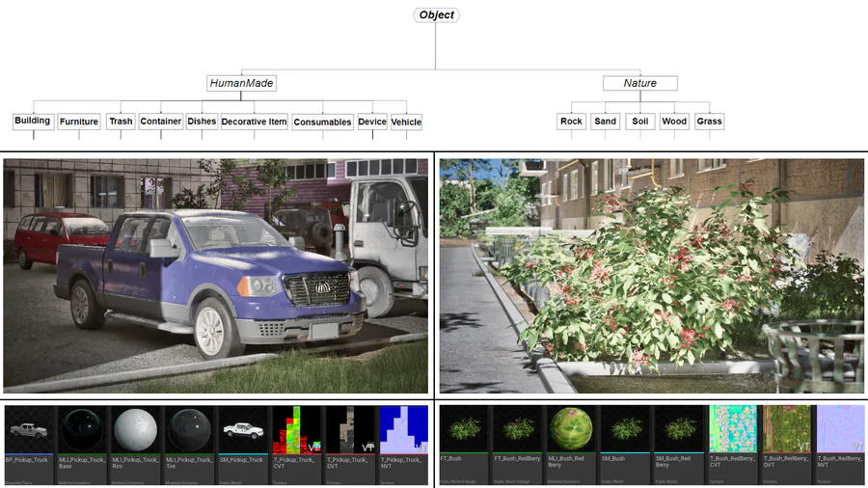Select the MLI_Pickup_Truck_Tire material sphere
The image size is (868, 488).
(x=189, y=430)
